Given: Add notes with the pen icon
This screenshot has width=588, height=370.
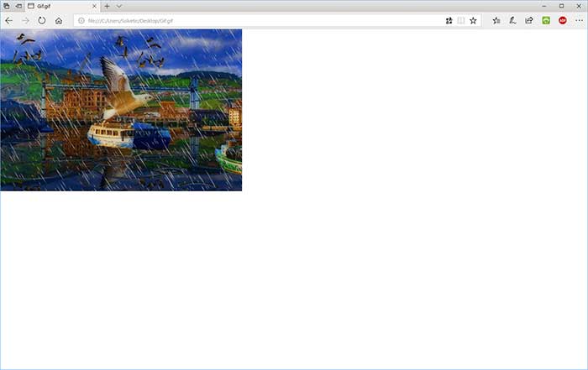Looking at the screenshot, I should click(x=512, y=21).
